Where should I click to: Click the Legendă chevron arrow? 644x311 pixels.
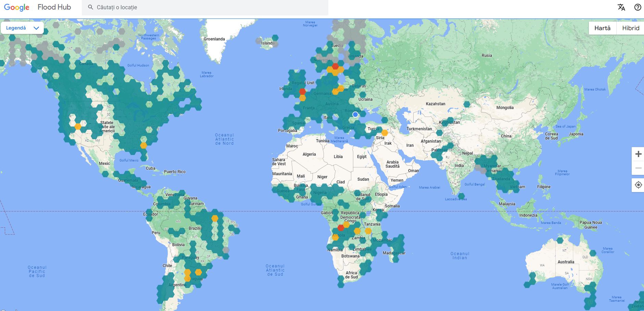pos(36,28)
